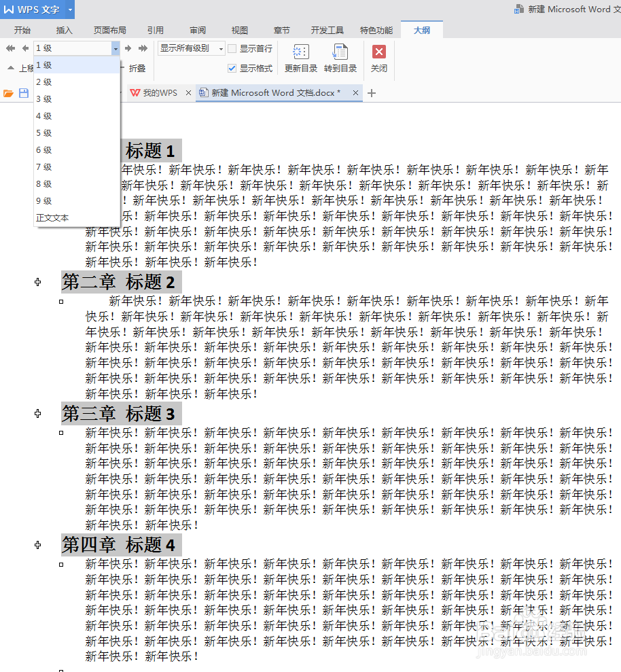621x672 pixels.
Task: Switch to the 引用 ribbon tab
Action: pos(156,31)
